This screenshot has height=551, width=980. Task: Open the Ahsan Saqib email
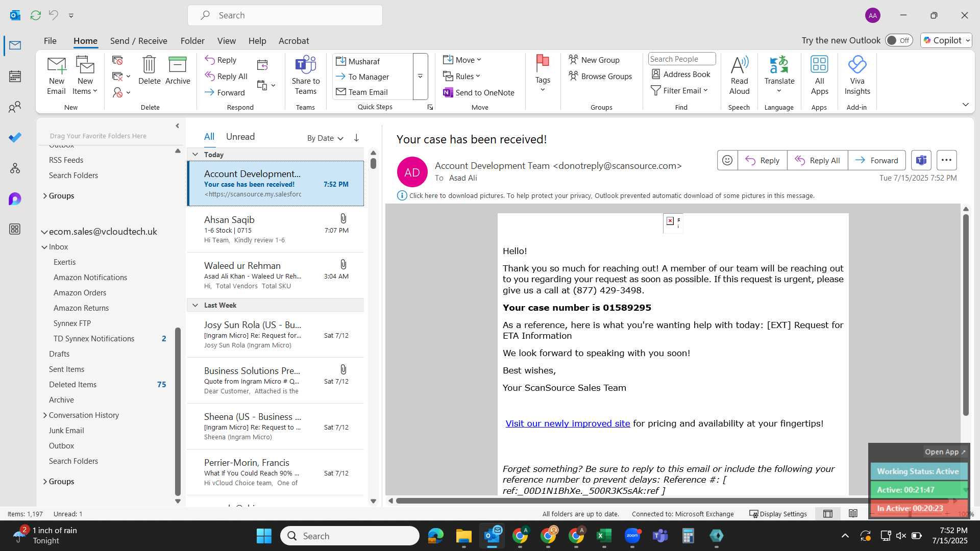click(x=276, y=230)
